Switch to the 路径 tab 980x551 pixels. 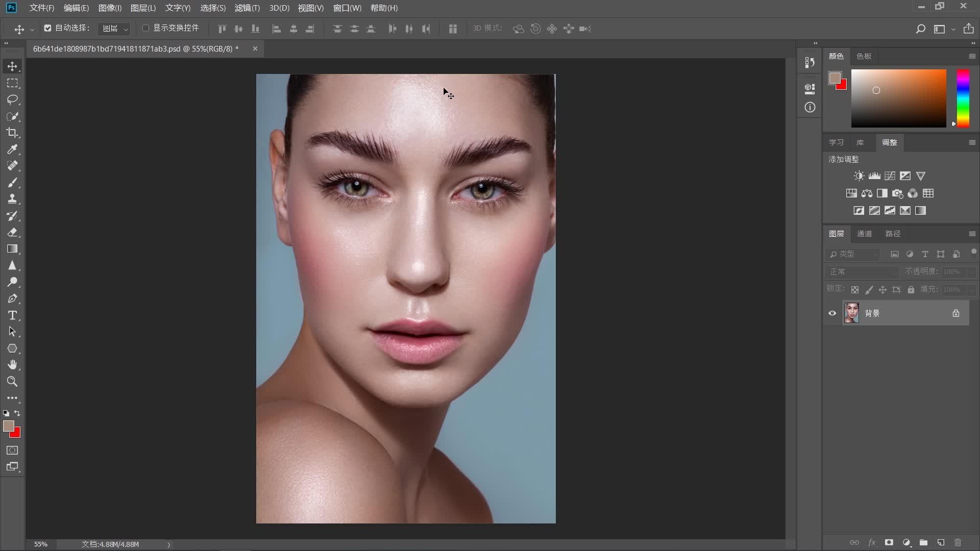[x=893, y=234]
